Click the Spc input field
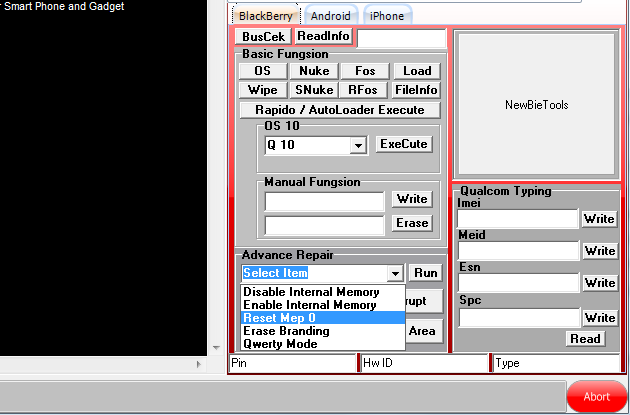The image size is (630, 415). coord(519,318)
